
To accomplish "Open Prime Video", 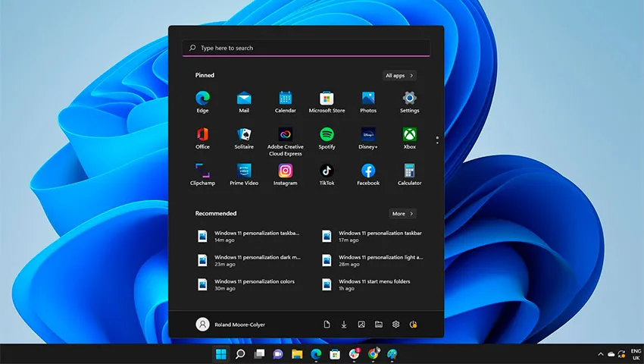I will (x=244, y=174).
